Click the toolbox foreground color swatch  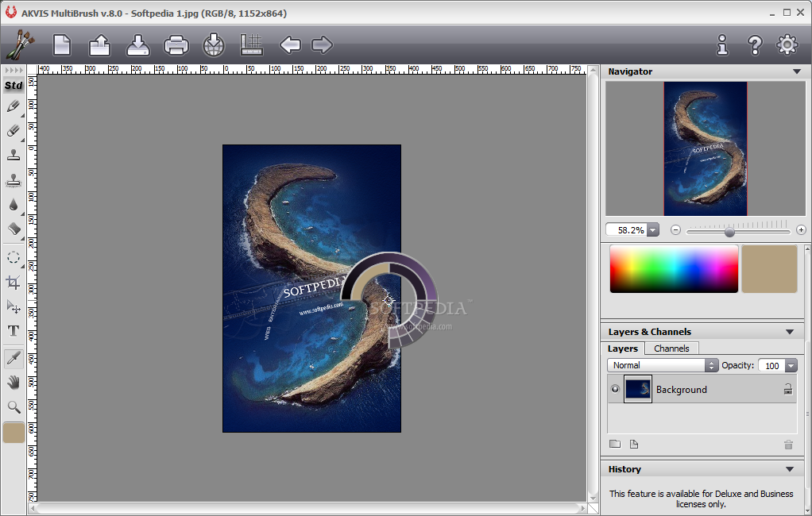(14, 433)
